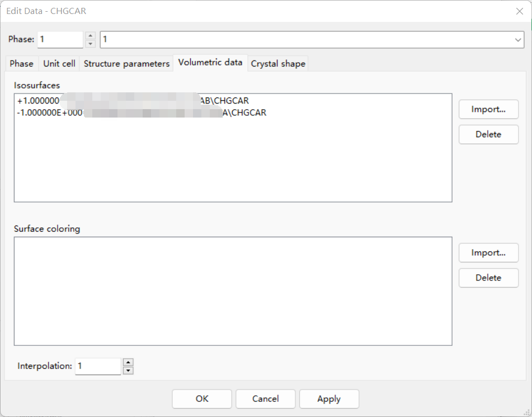Cancel the Edit Data dialog

[x=265, y=399]
